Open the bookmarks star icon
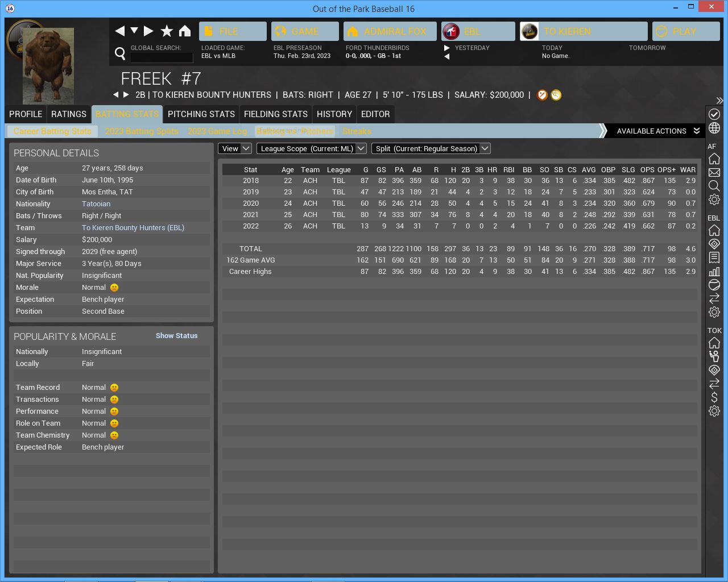Image resolution: width=728 pixels, height=582 pixels. (x=167, y=31)
